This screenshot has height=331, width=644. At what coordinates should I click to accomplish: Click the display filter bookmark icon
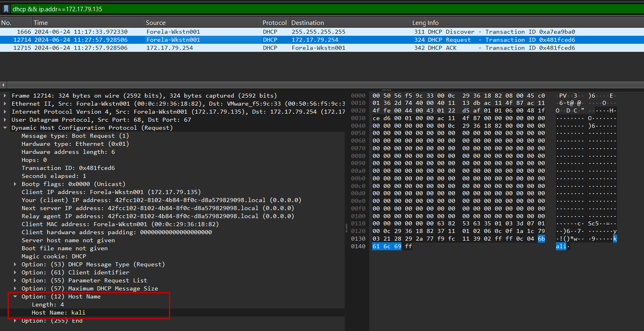tap(6, 8)
